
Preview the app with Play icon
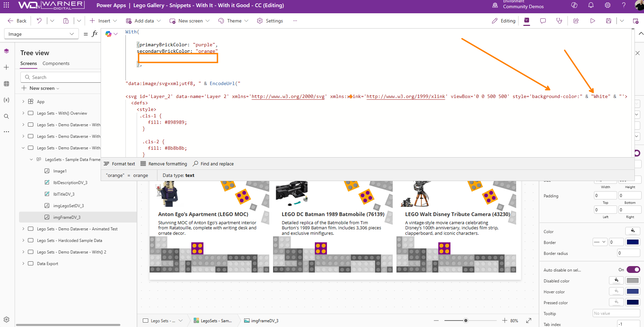[593, 21]
